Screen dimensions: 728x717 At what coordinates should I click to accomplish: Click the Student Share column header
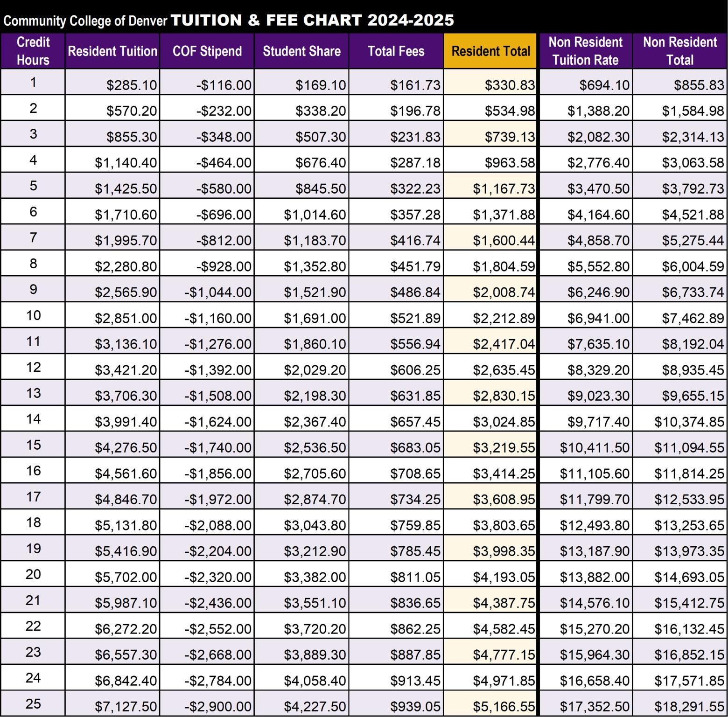click(301, 51)
